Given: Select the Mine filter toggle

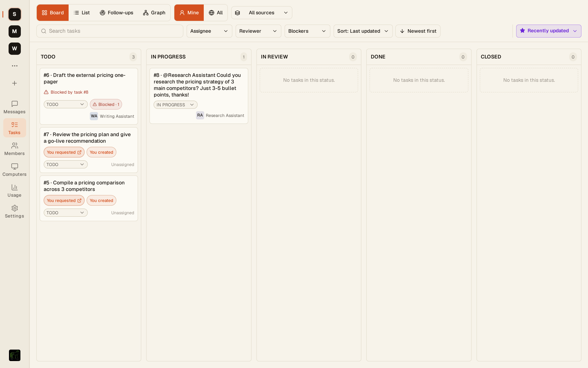Looking at the screenshot, I should click(x=189, y=13).
